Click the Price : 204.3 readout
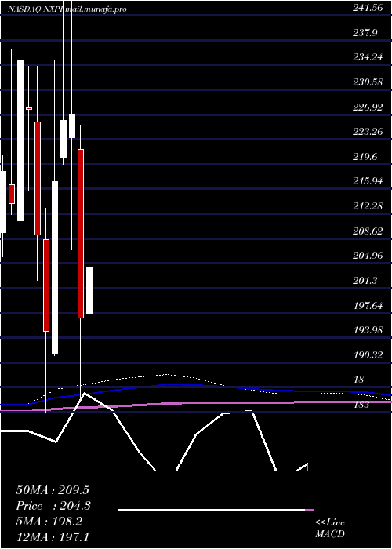 click(53, 506)
